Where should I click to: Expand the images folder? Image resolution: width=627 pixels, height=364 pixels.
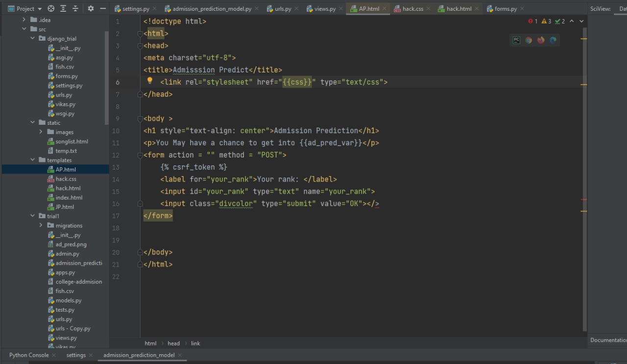41,132
